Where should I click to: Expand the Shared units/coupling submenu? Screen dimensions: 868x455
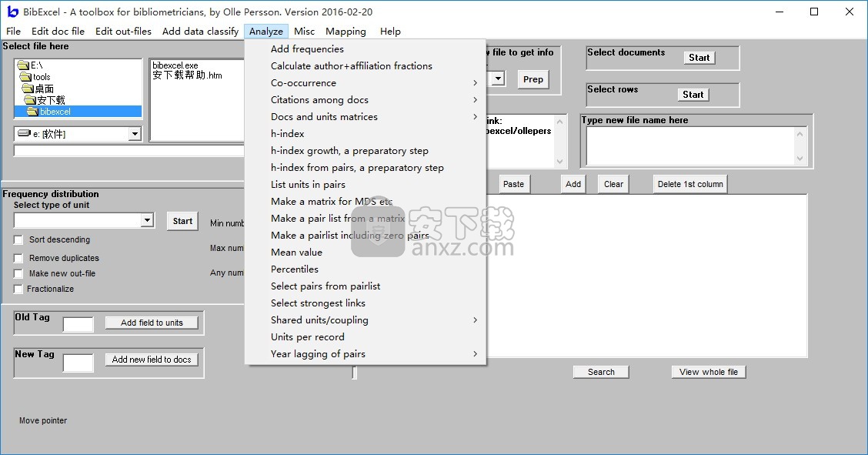[366, 320]
